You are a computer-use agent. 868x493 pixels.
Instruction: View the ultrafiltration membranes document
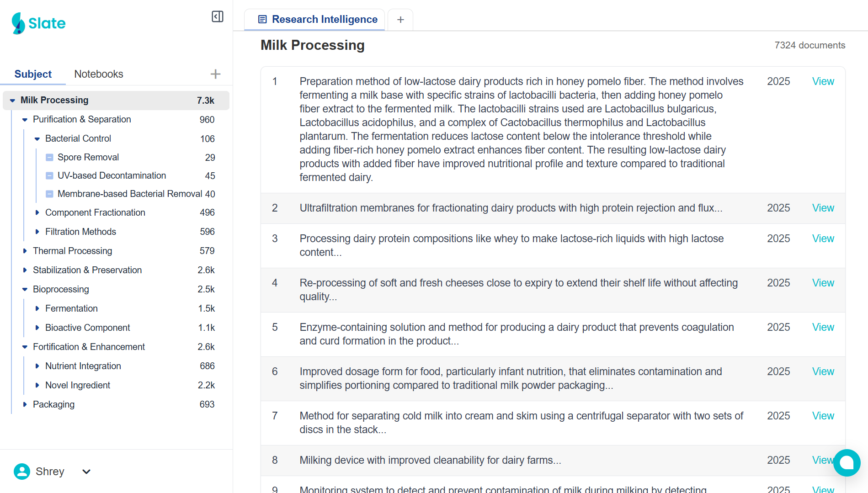coord(823,208)
